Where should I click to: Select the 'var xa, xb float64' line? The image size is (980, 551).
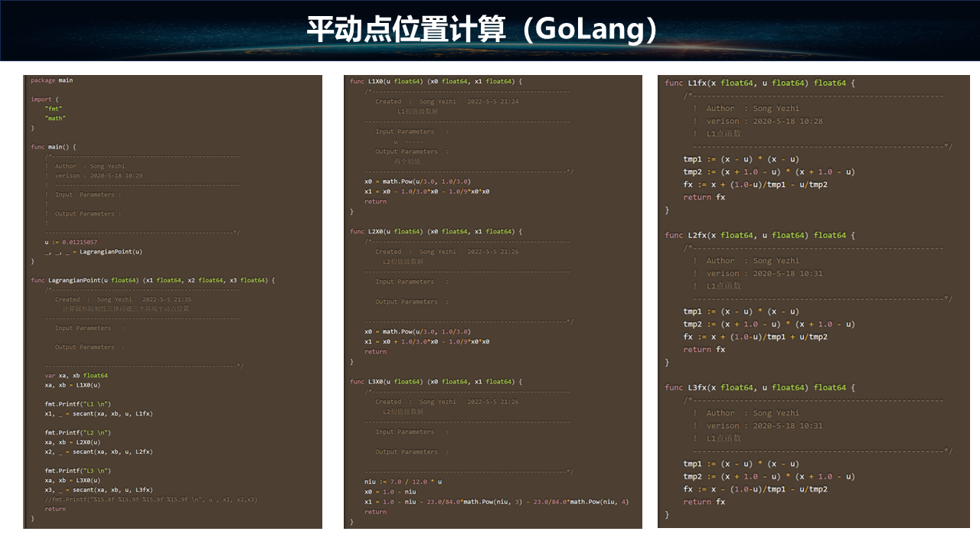[76, 376]
